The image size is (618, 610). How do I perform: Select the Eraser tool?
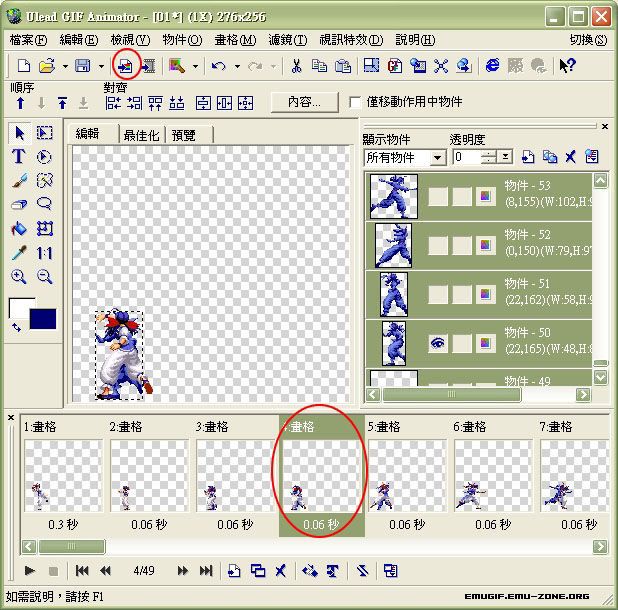click(x=19, y=204)
